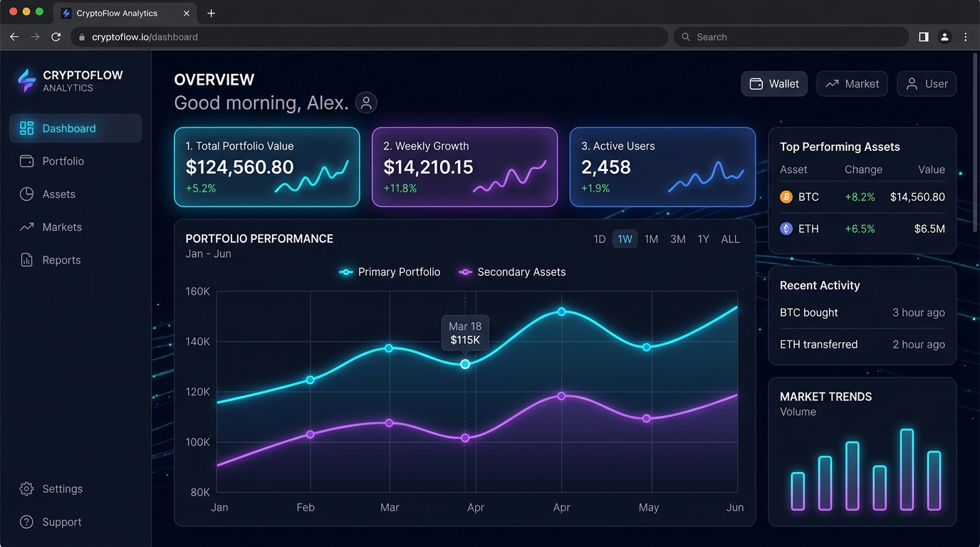
Task: Click the browser Search field
Action: pyautogui.click(x=791, y=37)
